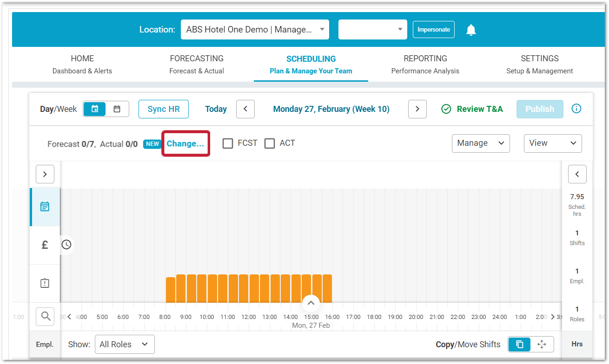Open the Manage dropdown
609x364 pixels.
pos(480,143)
